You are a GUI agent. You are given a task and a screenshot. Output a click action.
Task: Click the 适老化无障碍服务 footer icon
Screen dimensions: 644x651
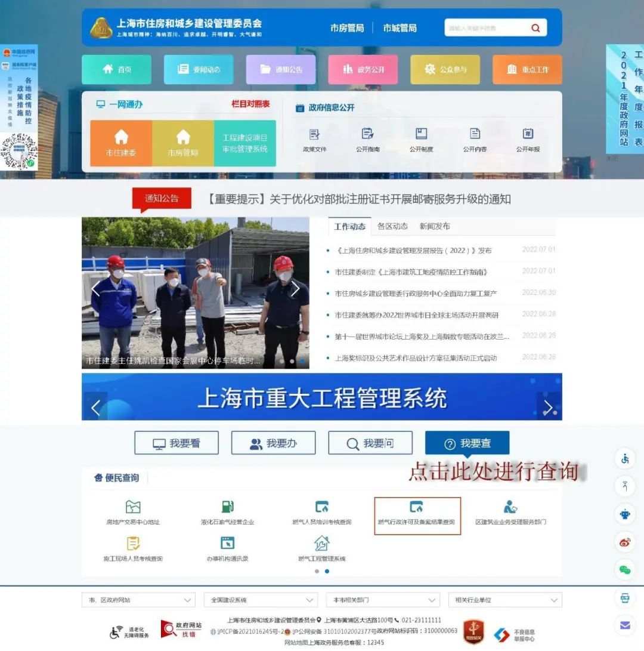click(x=129, y=633)
